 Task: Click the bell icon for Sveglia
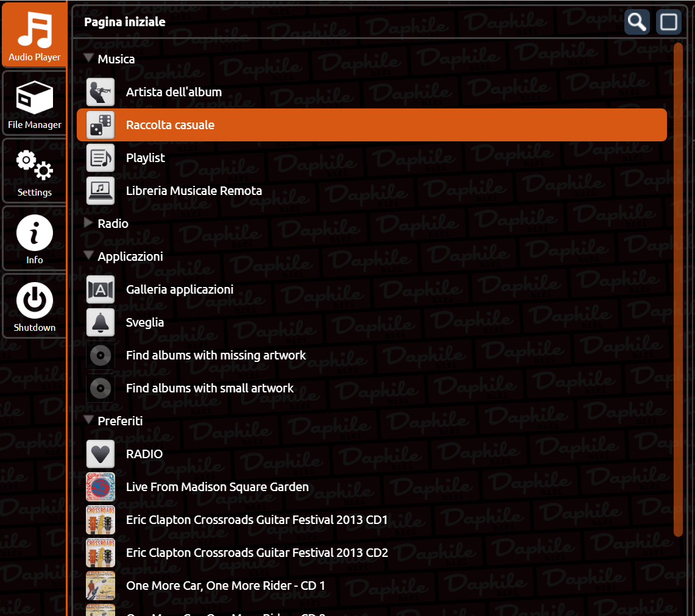coord(100,322)
